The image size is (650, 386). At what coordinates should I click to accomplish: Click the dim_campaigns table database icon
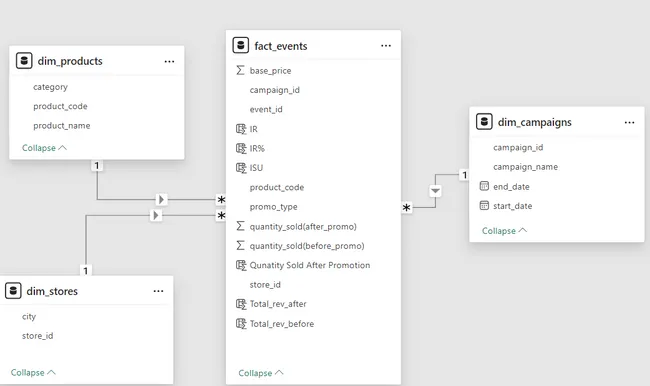pos(484,122)
